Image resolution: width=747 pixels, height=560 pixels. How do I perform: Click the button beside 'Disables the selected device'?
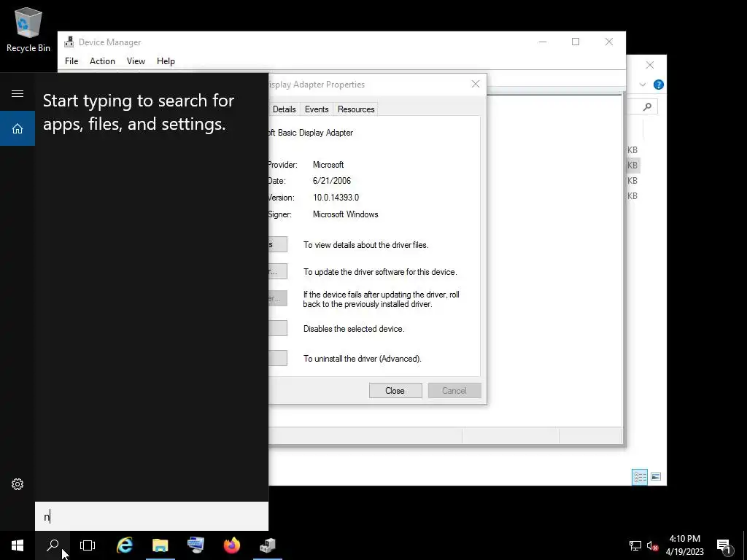pyautogui.click(x=278, y=328)
